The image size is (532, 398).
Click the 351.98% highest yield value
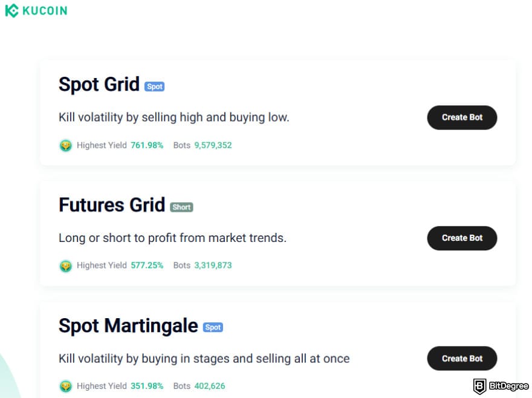(147, 386)
